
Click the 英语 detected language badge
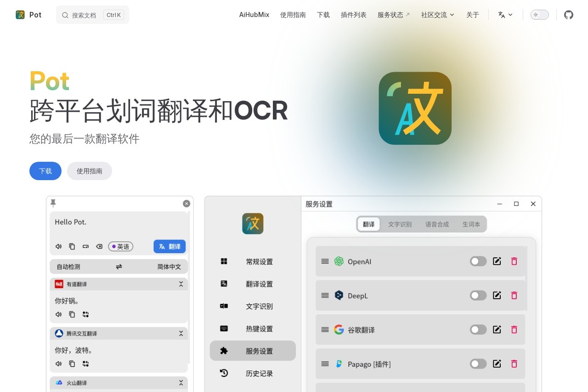click(x=120, y=246)
